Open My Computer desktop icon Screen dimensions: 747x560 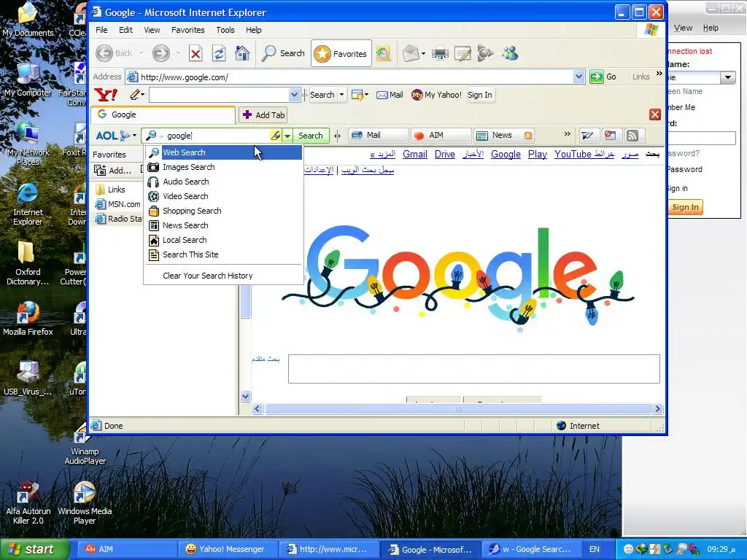click(28, 79)
